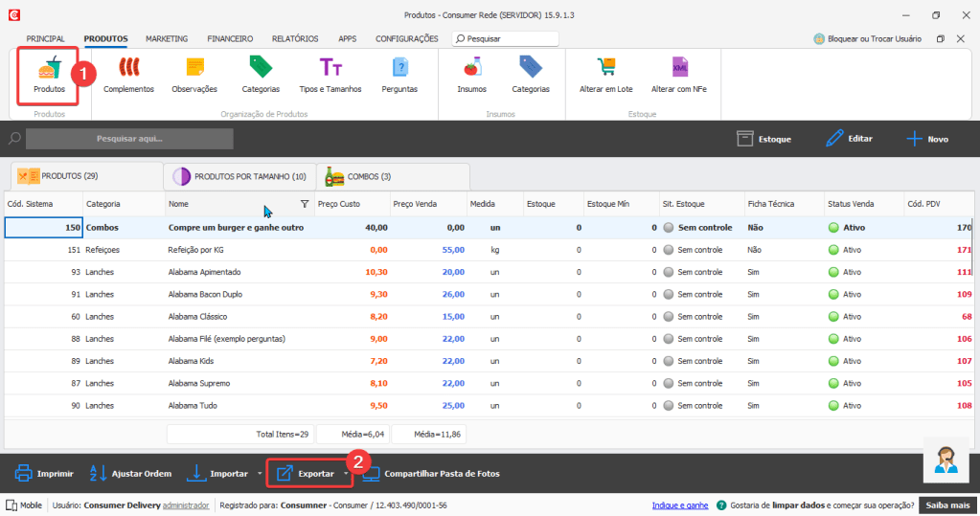
Task: Expand the Importar dropdown arrow
Action: 259,474
